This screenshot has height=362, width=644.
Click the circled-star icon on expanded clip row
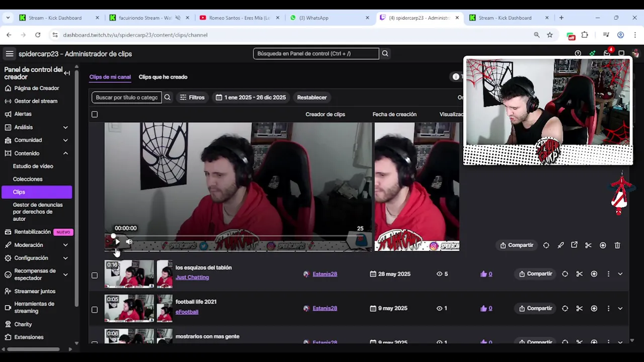[x=603, y=245]
